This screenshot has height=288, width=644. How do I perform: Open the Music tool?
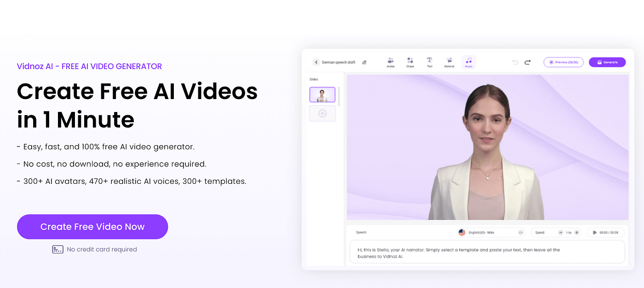pos(469,63)
